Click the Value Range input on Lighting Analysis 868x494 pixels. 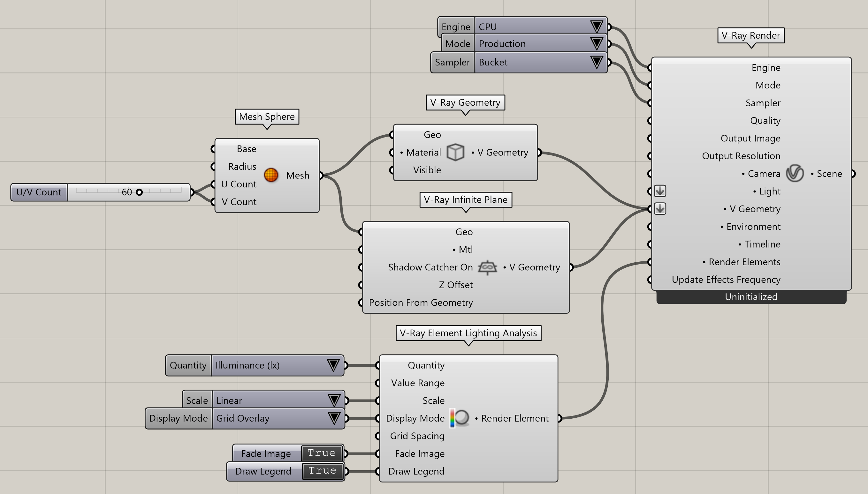click(417, 383)
